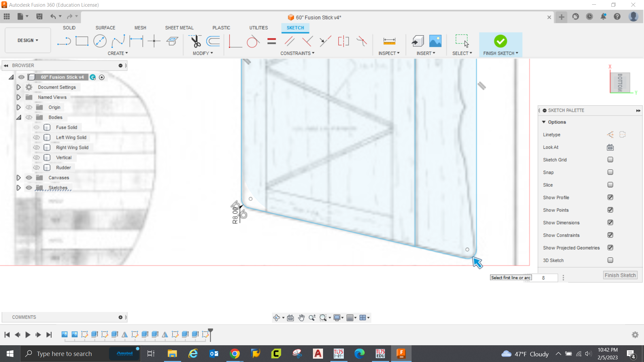
Task: Enable the Snap checkbox
Action: click(x=610, y=172)
